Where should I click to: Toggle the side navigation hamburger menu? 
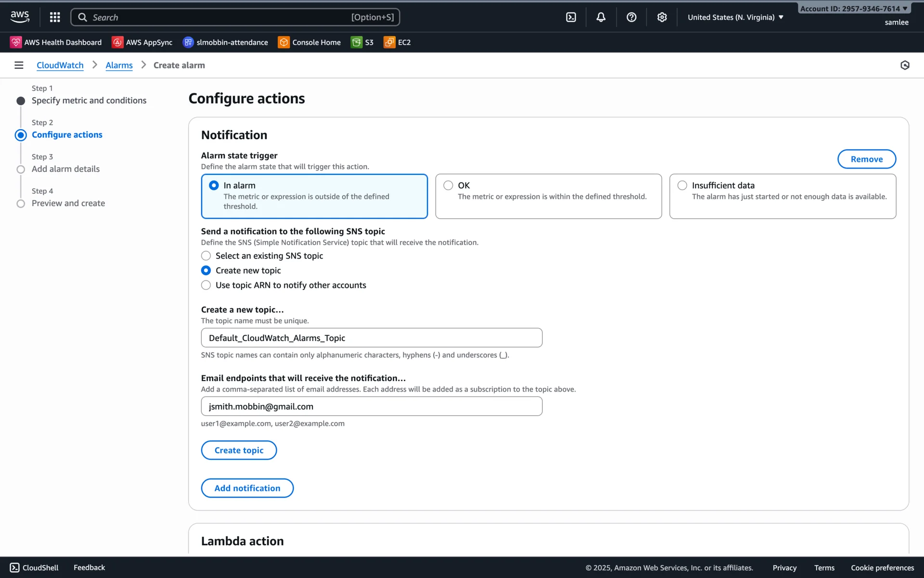click(19, 65)
